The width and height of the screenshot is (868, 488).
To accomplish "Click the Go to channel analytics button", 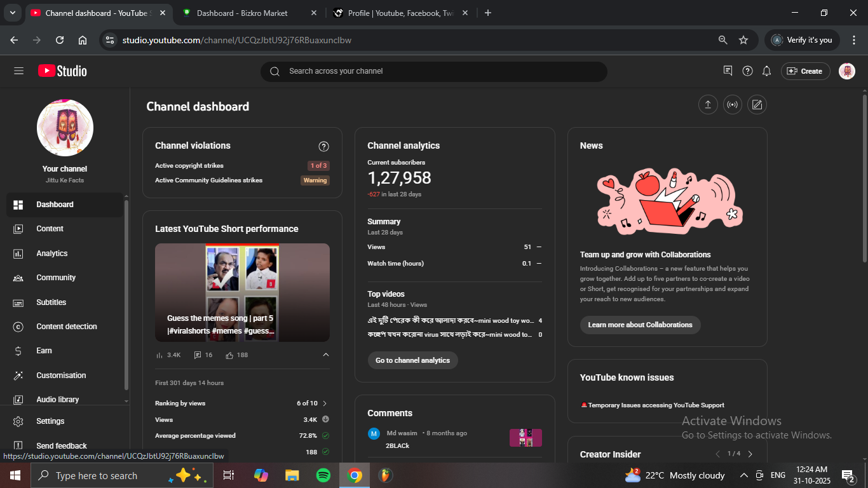I will [412, 360].
